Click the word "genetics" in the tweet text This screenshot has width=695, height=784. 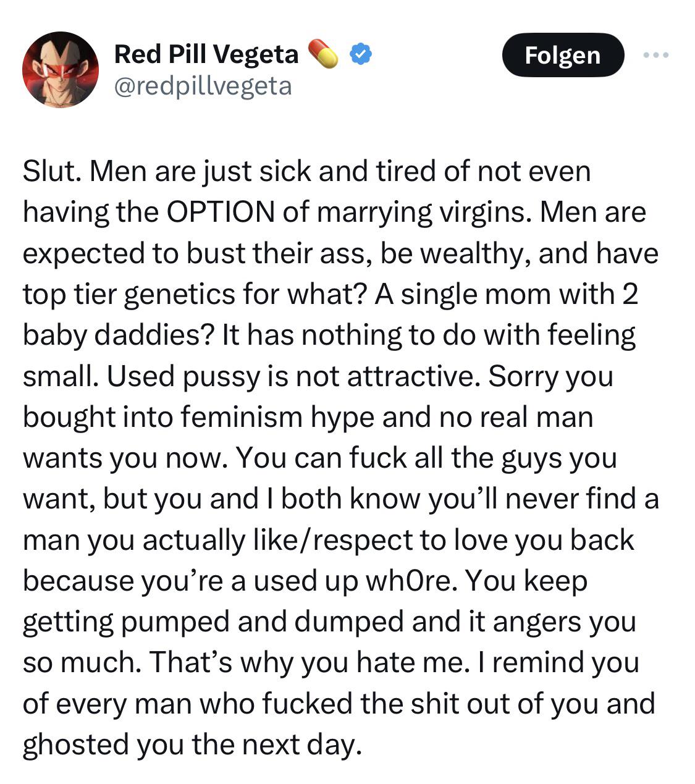(x=180, y=294)
